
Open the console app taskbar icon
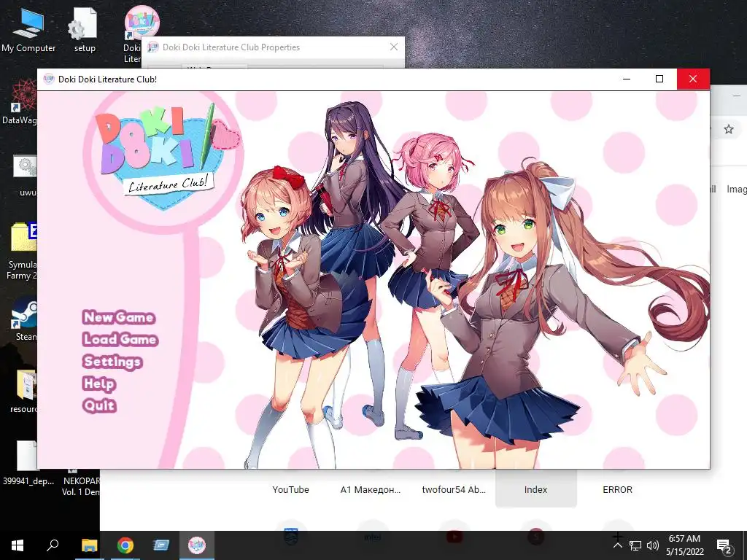tap(161, 545)
